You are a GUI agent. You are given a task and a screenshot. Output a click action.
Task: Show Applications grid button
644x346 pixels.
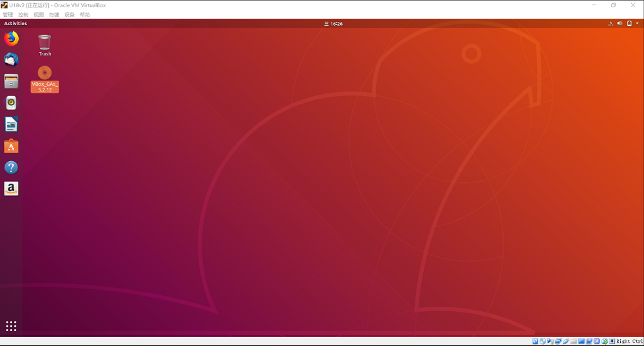click(x=11, y=326)
